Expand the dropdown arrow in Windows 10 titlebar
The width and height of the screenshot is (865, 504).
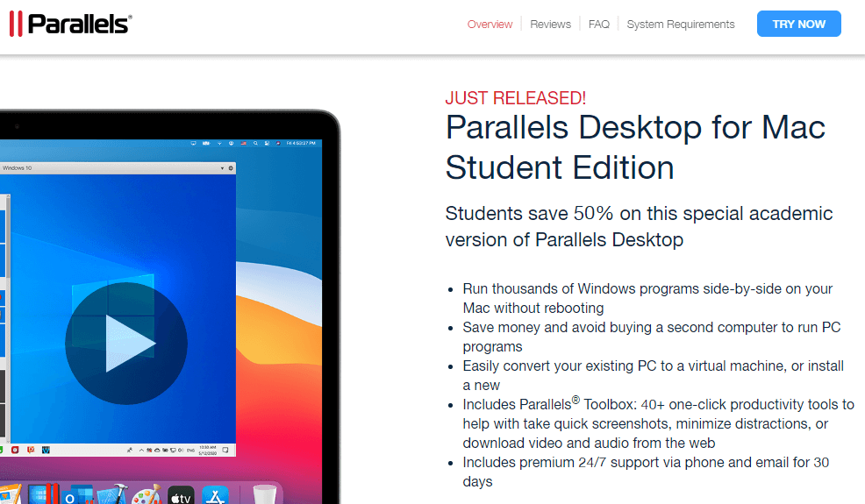pos(221,167)
